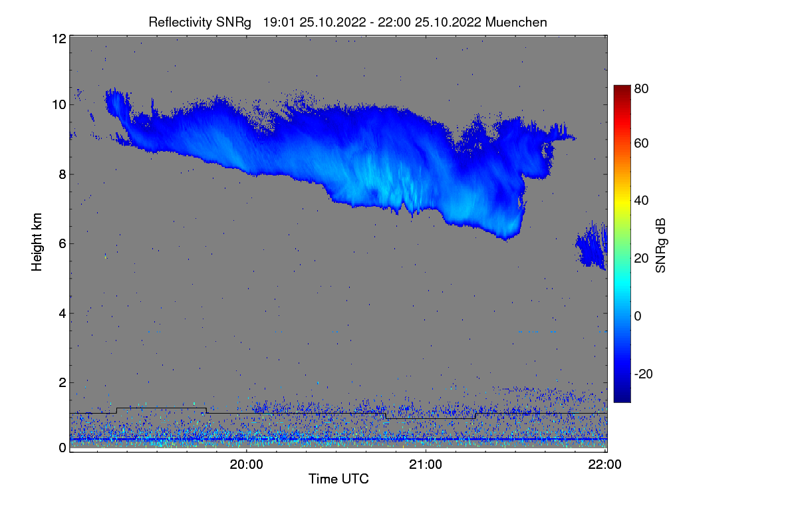Image resolution: width=798 pixels, height=532 pixels.
Task: Click the 'Time UTC' axis label
Action: [338, 479]
